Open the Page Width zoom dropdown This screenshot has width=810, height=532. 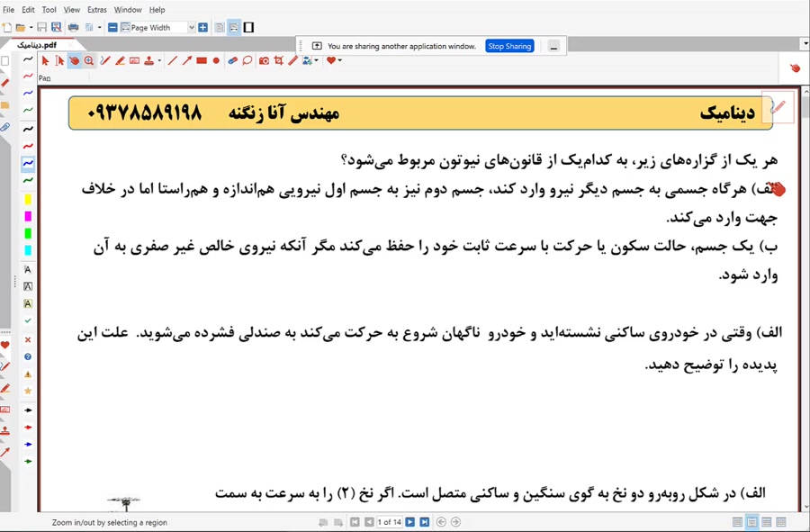pos(191,27)
